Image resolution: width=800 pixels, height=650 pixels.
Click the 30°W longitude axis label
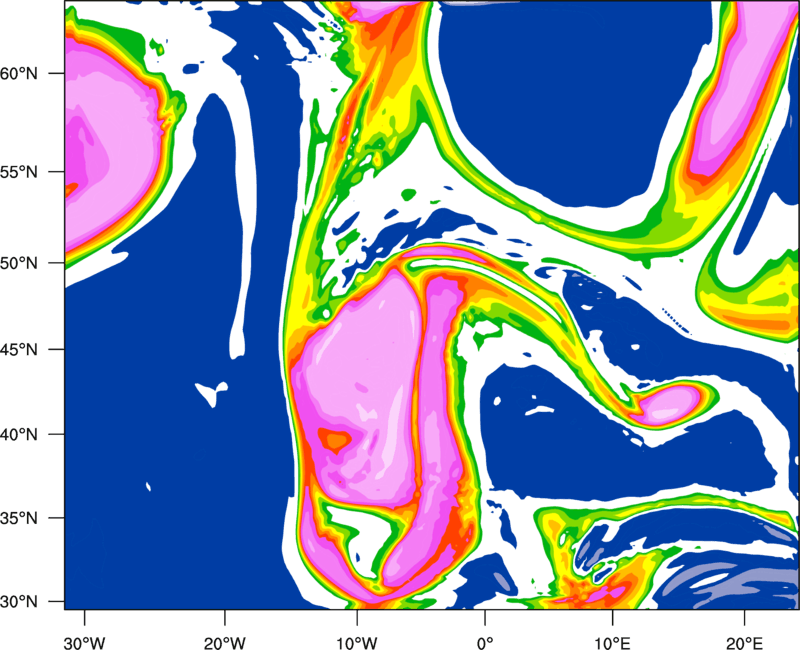tap(85, 643)
